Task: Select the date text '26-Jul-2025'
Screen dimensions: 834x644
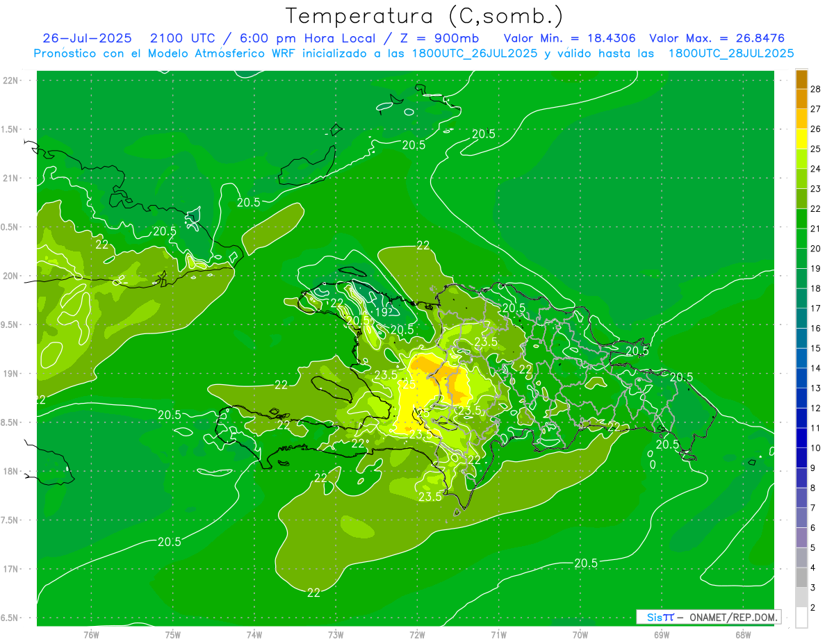Action: (x=87, y=38)
